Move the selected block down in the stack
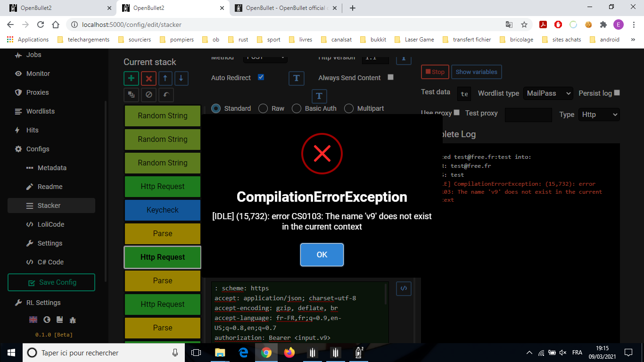Image resolution: width=644 pixels, height=362 pixels. tap(182, 79)
